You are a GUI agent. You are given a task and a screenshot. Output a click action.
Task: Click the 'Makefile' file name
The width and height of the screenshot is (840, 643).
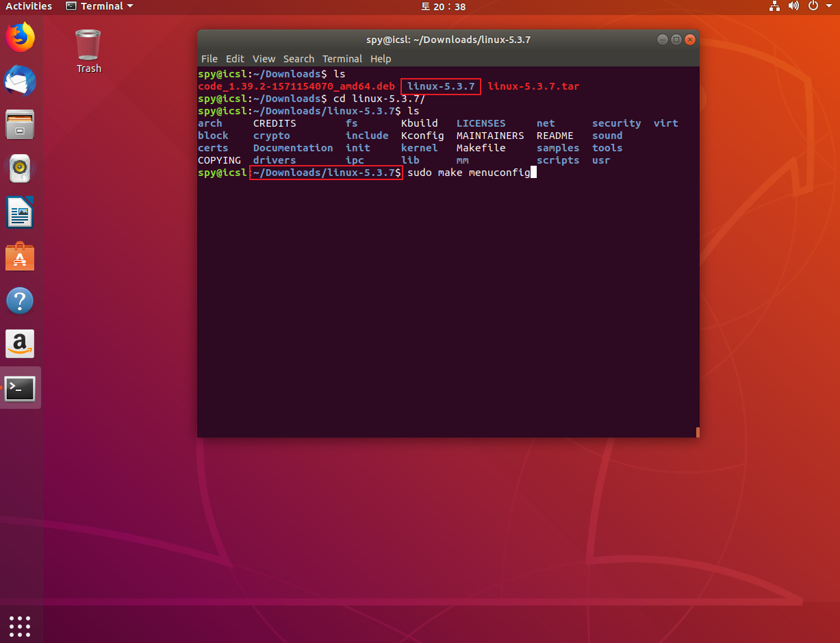(481, 148)
